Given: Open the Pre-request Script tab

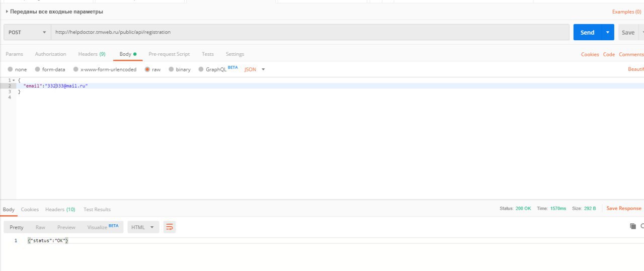Looking at the screenshot, I should click(x=169, y=54).
